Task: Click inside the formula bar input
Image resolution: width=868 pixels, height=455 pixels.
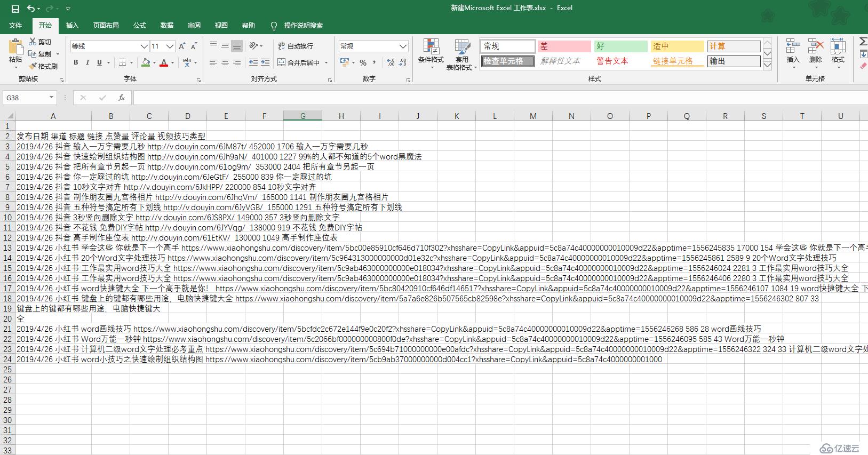Action: (500, 98)
